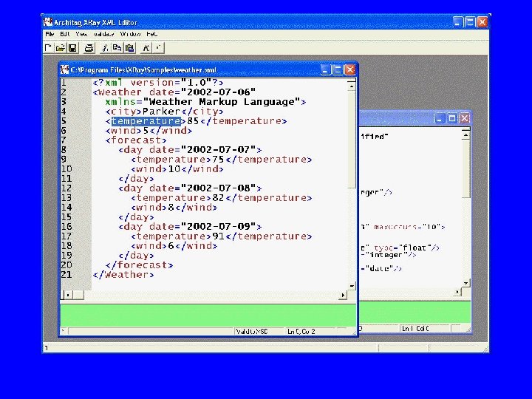Click the temperature value 75 on line 9

[218, 160]
